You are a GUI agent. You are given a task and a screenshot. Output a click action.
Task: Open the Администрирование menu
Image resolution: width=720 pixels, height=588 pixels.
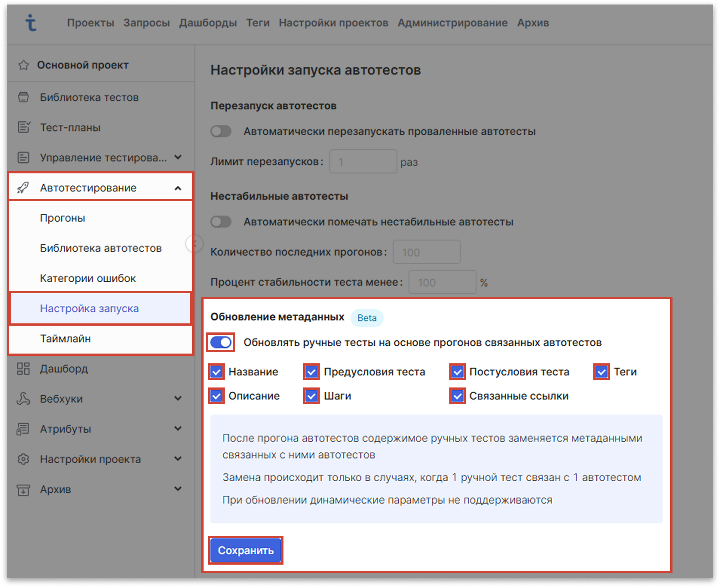point(452,23)
